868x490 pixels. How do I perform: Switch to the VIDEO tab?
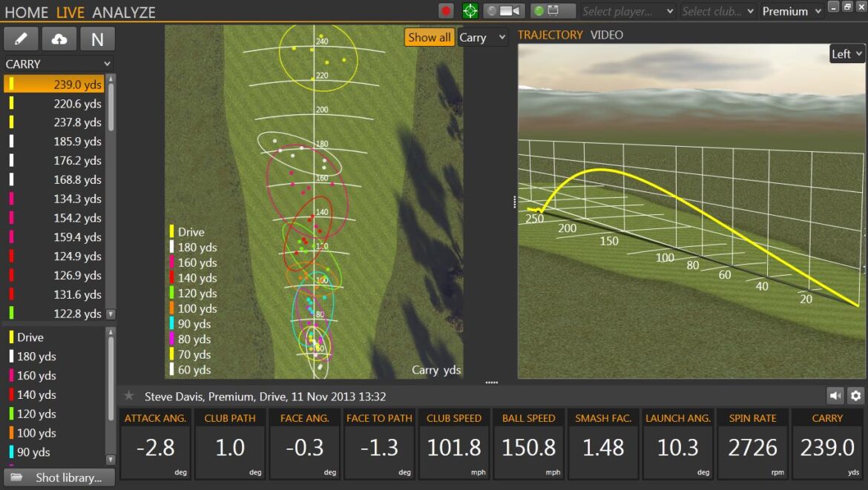click(606, 35)
